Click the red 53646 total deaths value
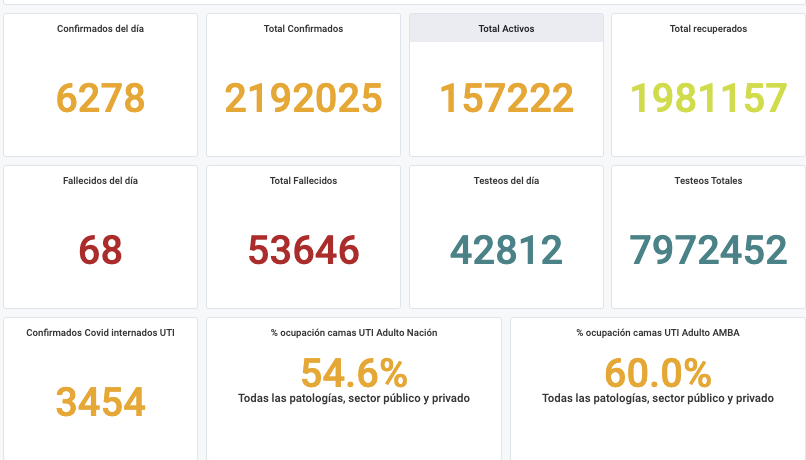Image resolution: width=806 pixels, height=460 pixels. click(x=303, y=250)
